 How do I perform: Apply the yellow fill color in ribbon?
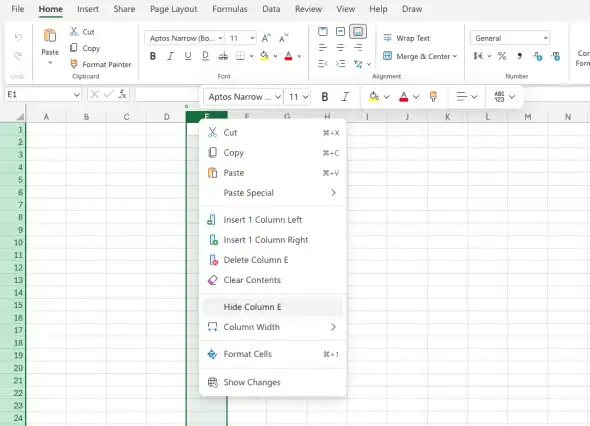(x=265, y=56)
